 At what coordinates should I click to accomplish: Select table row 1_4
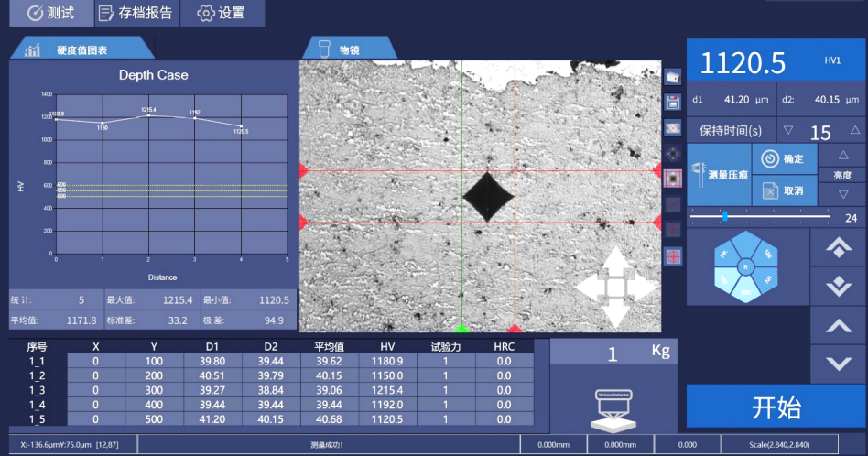272,405
